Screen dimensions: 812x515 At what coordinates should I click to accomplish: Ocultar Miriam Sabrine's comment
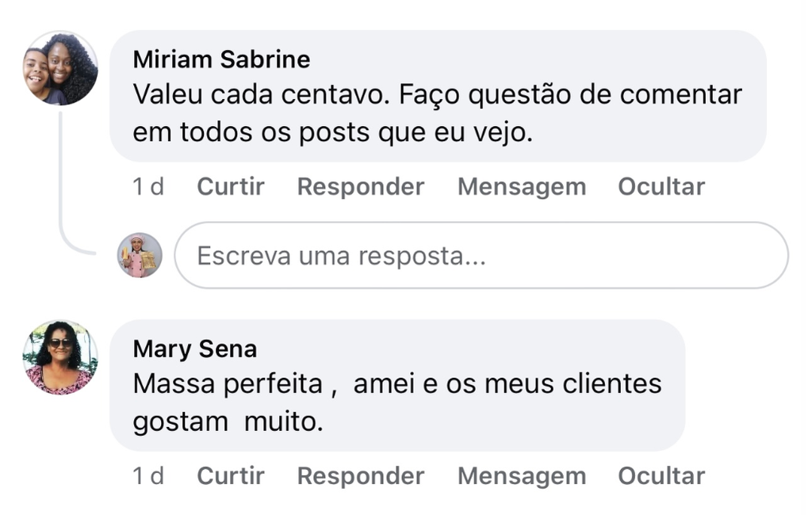pyautogui.click(x=661, y=187)
